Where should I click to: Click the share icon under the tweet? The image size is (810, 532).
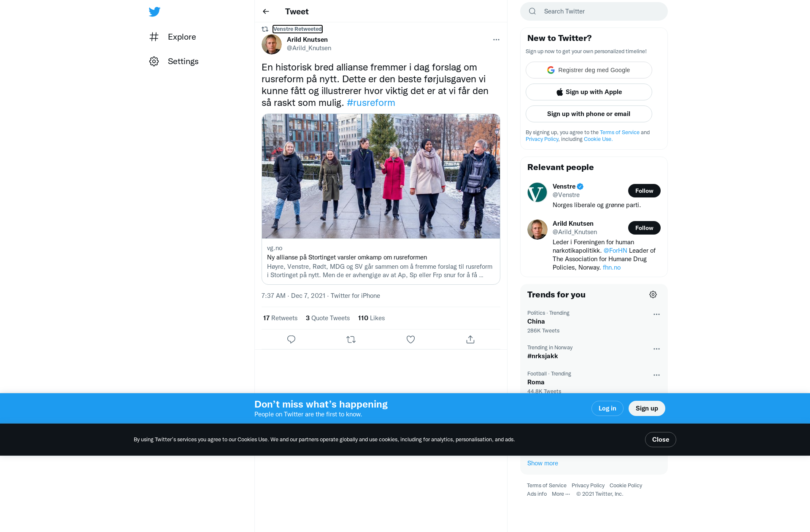[470, 339]
